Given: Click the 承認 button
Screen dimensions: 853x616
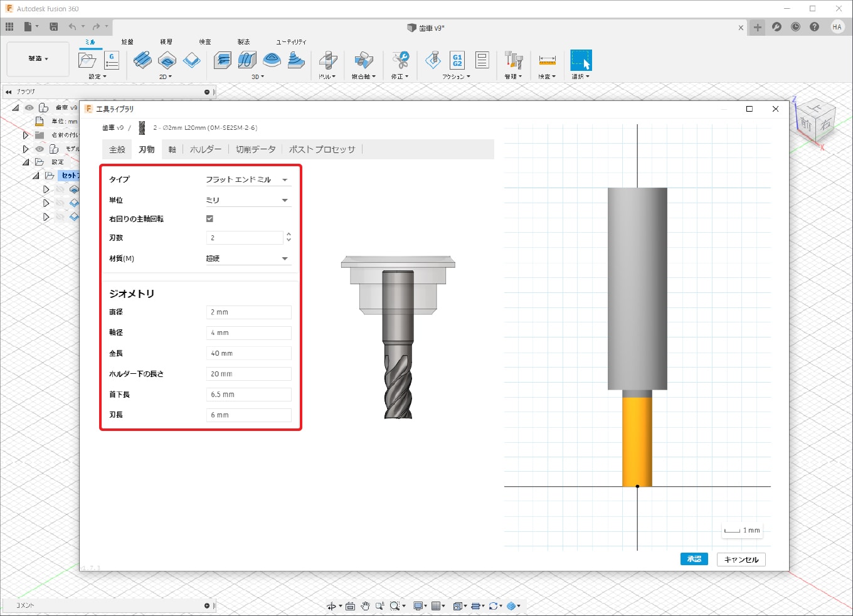Looking at the screenshot, I should click(694, 560).
